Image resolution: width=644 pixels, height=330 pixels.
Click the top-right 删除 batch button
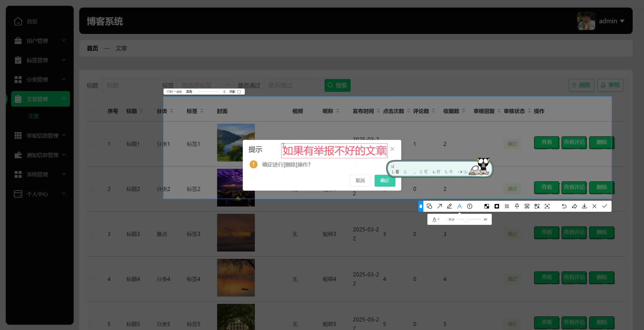pyautogui.click(x=581, y=85)
